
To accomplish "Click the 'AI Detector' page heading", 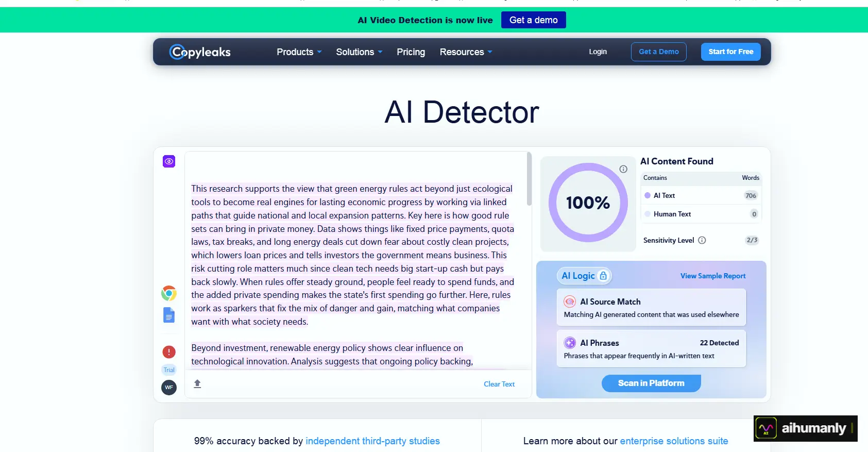I will 462,112.
